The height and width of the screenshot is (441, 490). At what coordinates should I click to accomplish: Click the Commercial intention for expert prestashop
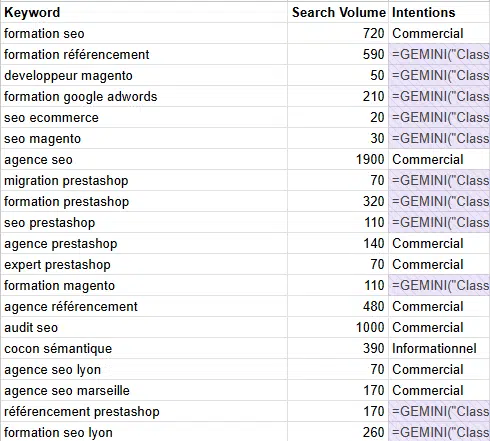pos(439,264)
